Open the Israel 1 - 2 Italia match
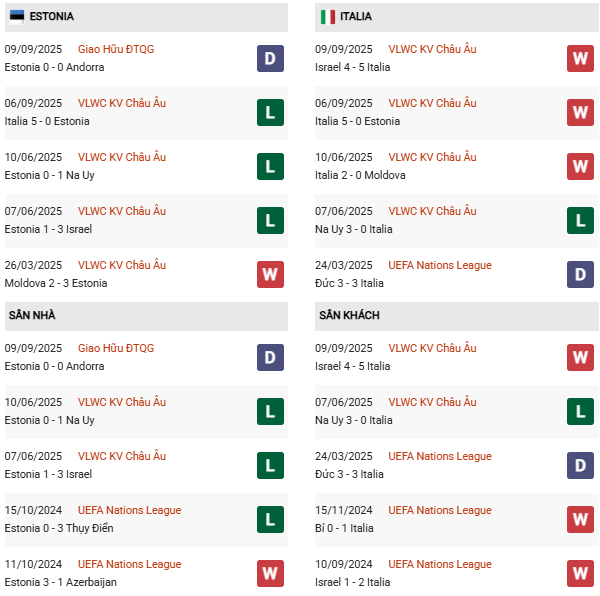The image size is (600, 596). [353, 582]
